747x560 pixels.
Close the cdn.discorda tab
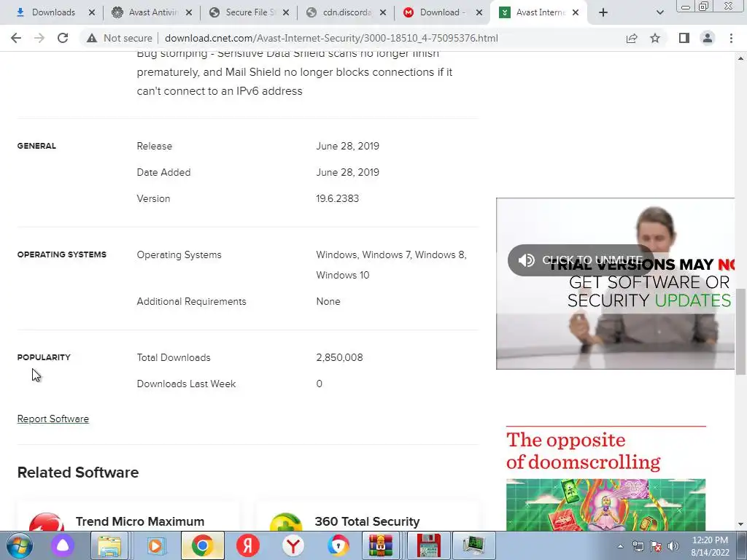coord(383,12)
